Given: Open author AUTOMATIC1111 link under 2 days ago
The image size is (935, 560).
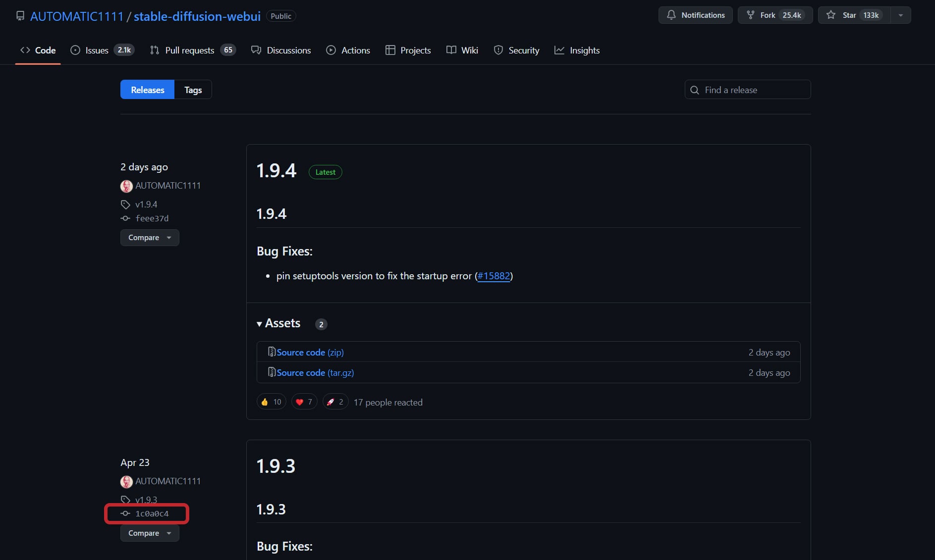Looking at the screenshot, I should (168, 186).
